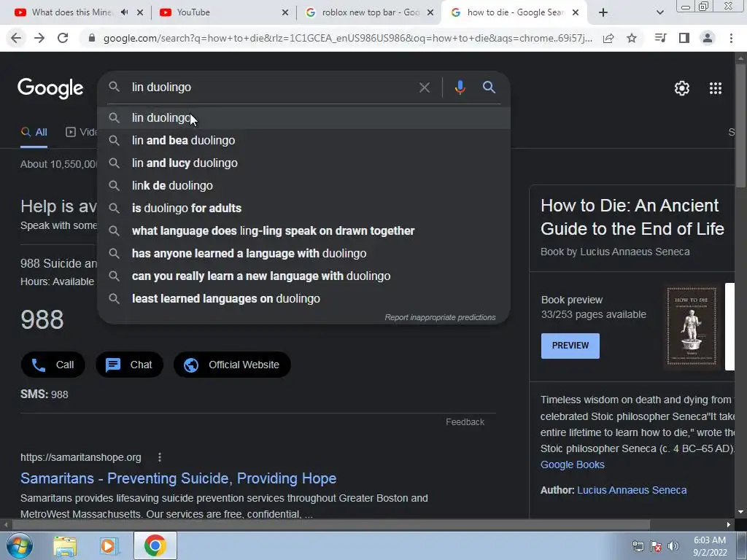The image size is (747, 560).
Task: Mute the audio-playing YouTube tab
Action: point(124,12)
